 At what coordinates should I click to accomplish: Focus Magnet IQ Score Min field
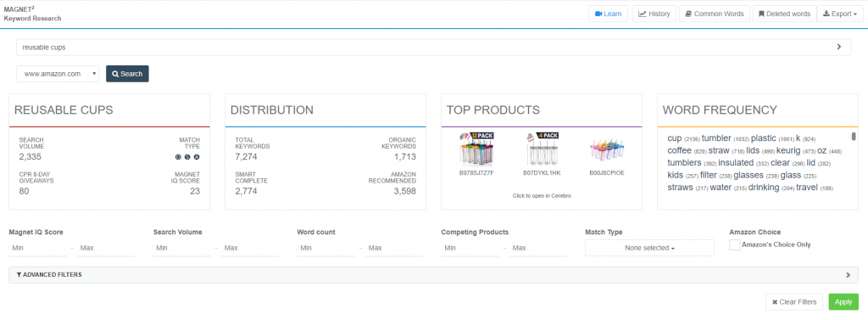38,248
